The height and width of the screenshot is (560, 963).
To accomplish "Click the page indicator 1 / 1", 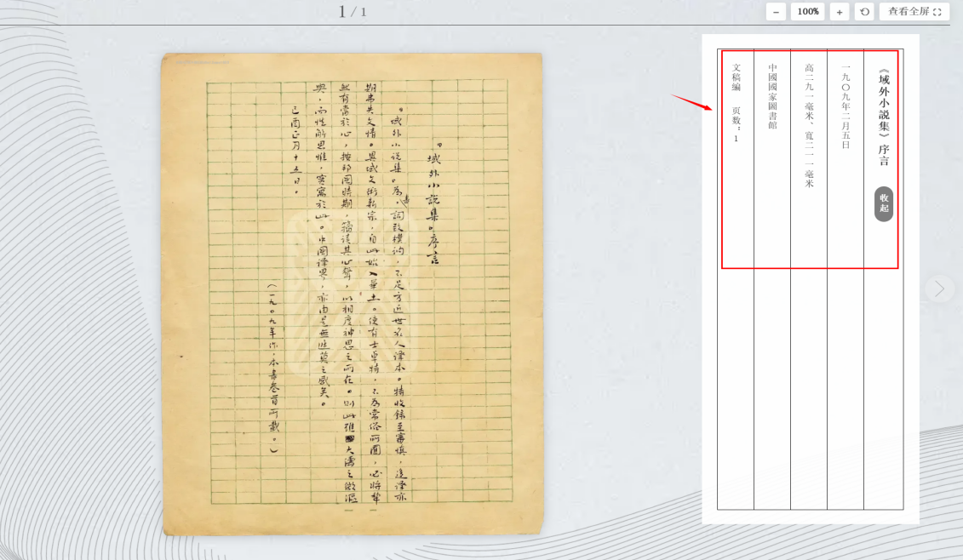I will click(352, 12).
